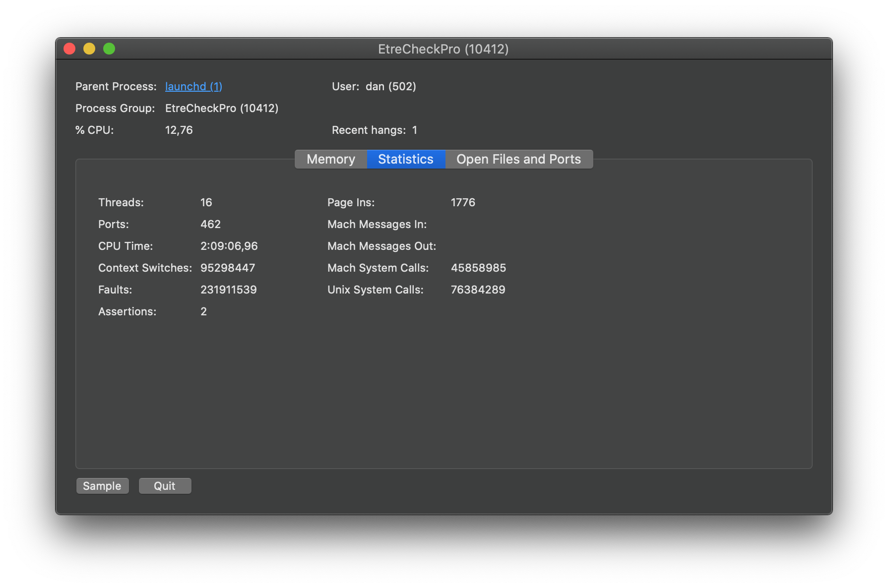Click the Mach Messages In label
This screenshot has height=588, width=888.
tap(377, 224)
